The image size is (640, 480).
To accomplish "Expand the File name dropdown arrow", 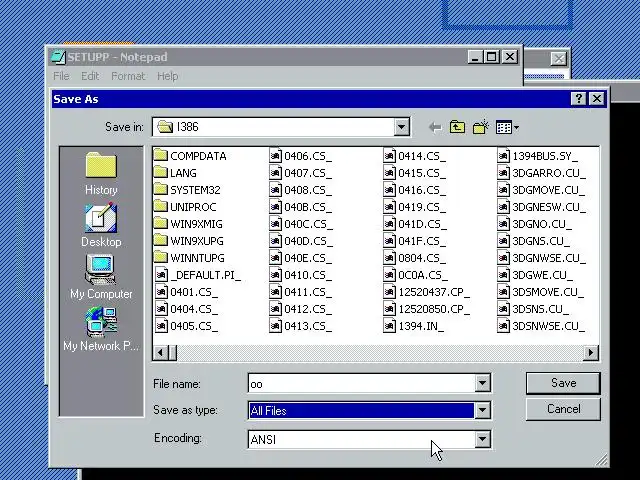I will pos(482,383).
